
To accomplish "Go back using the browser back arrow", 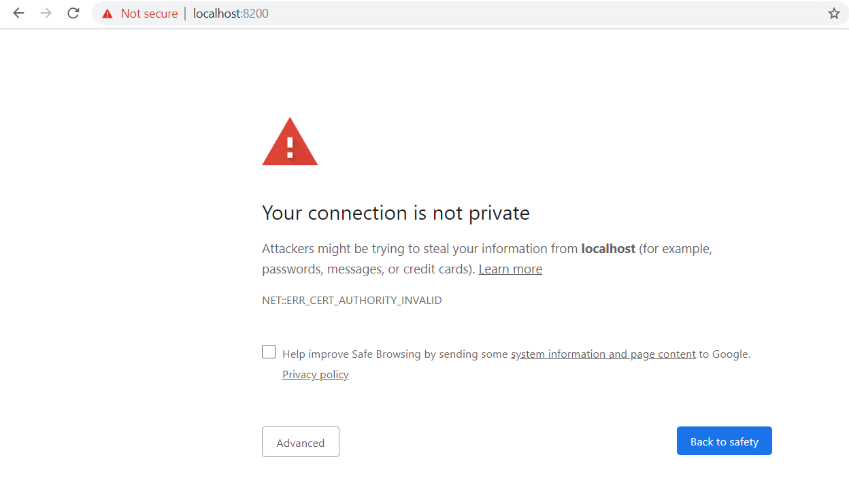I will pos(18,14).
